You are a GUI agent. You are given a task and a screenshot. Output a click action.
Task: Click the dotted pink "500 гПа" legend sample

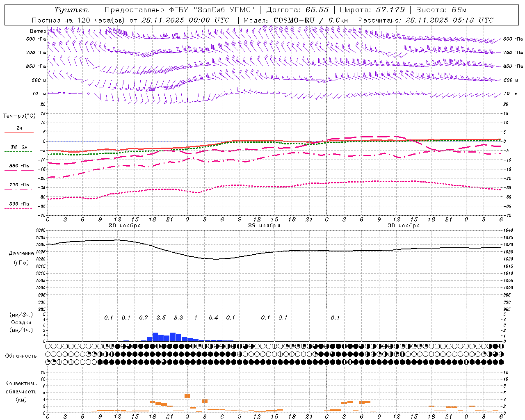click(18, 209)
